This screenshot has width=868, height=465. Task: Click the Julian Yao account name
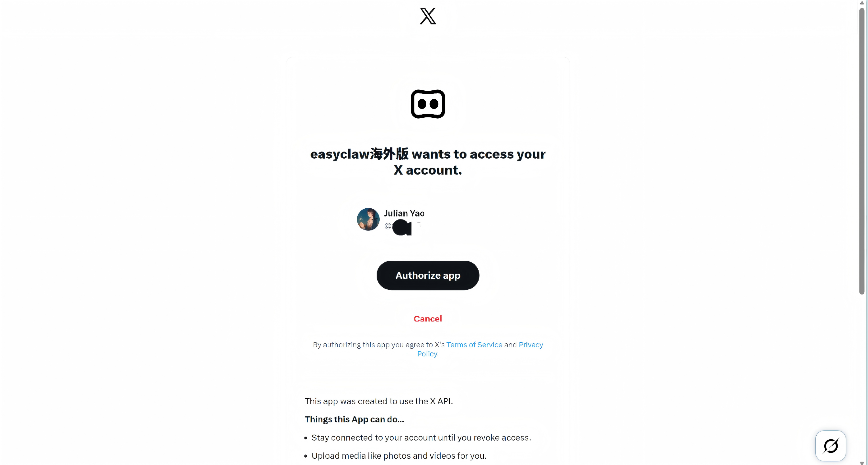[x=404, y=213]
